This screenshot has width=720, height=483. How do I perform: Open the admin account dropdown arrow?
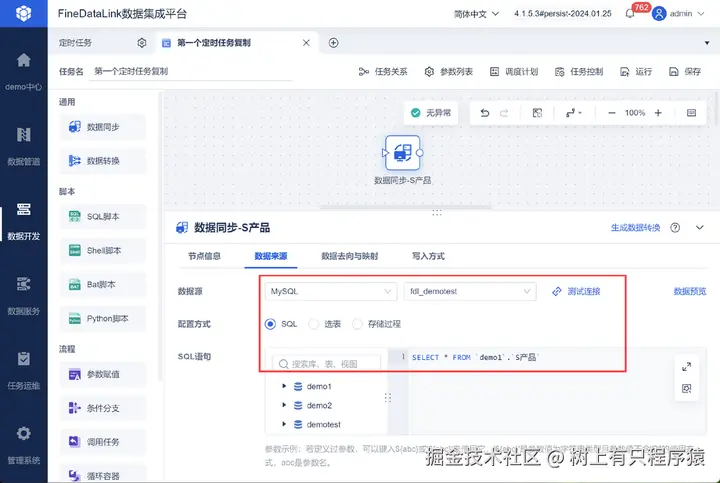coord(701,14)
